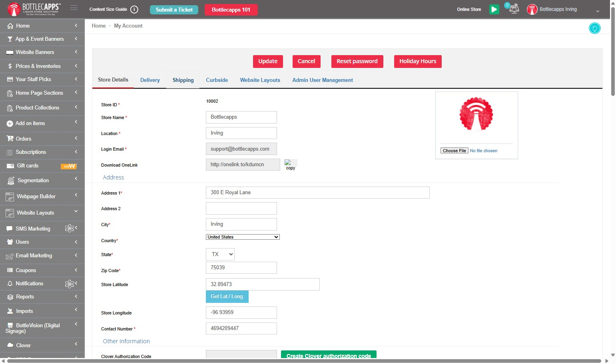The width and height of the screenshot is (616, 364).
Task: Switch to the Website Layouts tab
Action: [260, 80]
